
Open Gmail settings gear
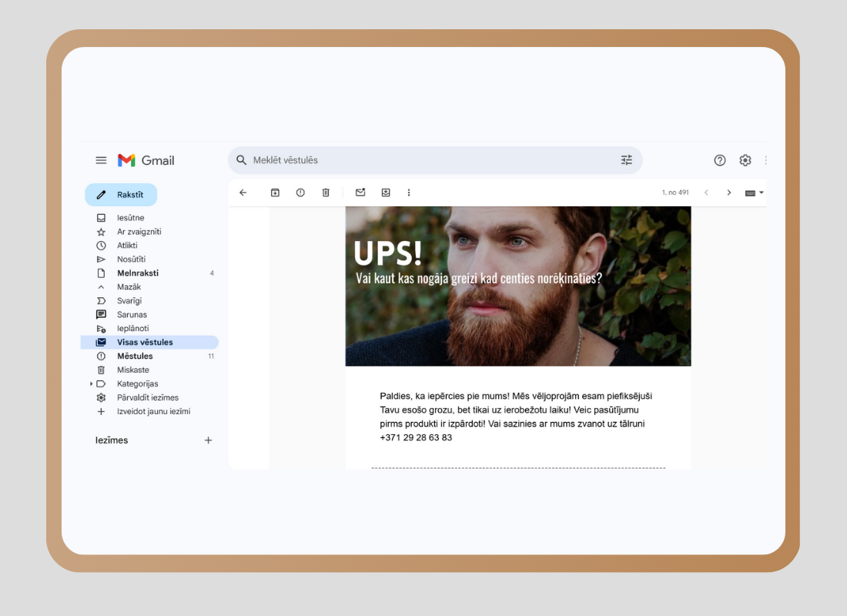click(x=745, y=160)
